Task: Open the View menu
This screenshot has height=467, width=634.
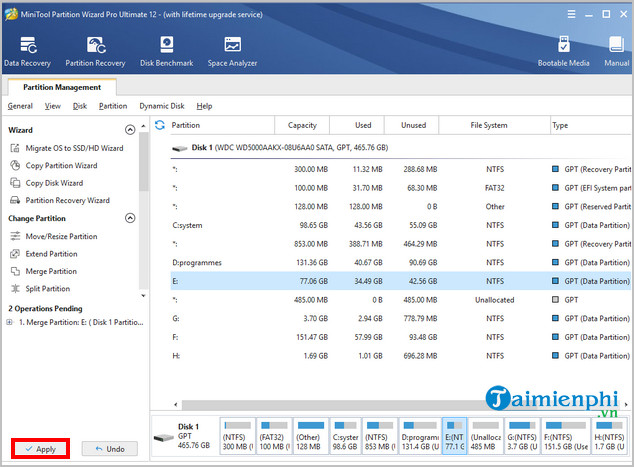Action: tap(53, 106)
